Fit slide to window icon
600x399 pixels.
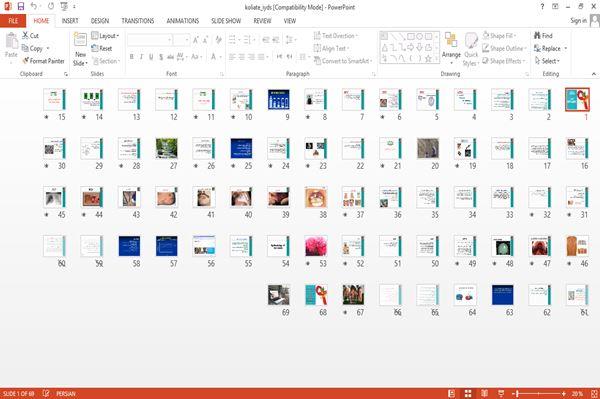coord(594,393)
